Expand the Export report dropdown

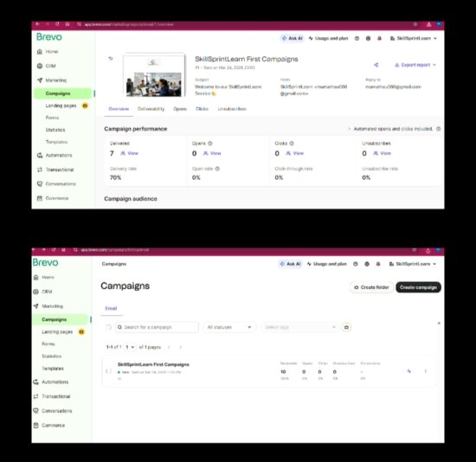[415, 65]
